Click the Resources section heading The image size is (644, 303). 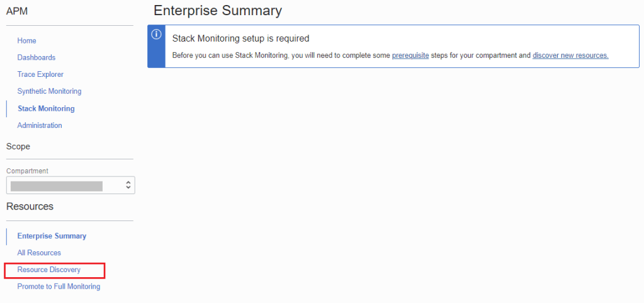coord(30,206)
